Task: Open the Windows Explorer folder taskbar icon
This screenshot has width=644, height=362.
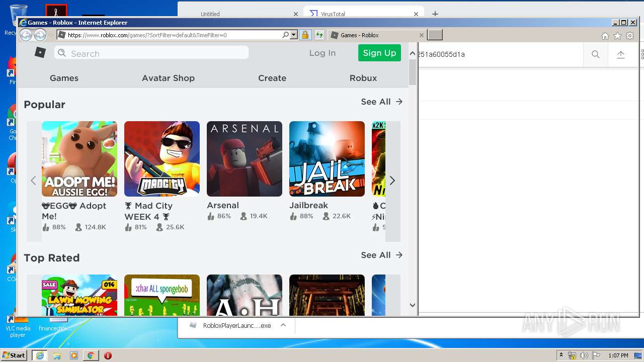Action: [x=57, y=355]
